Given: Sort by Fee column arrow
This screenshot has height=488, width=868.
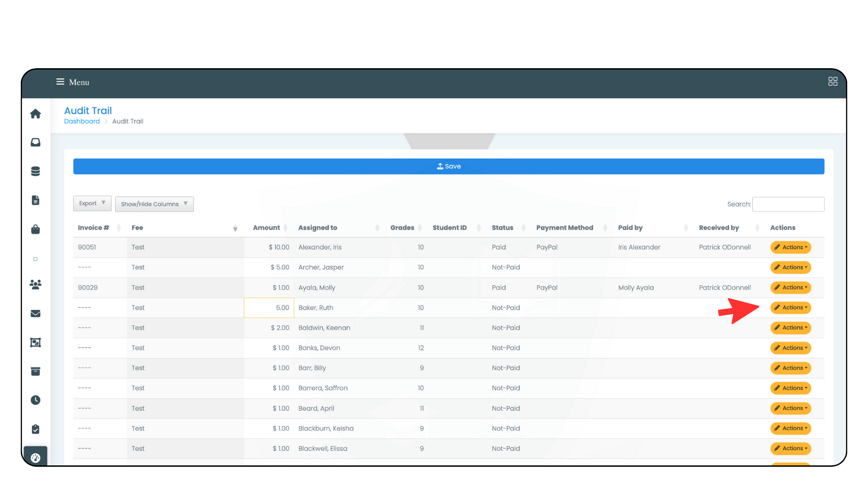Looking at the screenshot, I should pos(235,228).
